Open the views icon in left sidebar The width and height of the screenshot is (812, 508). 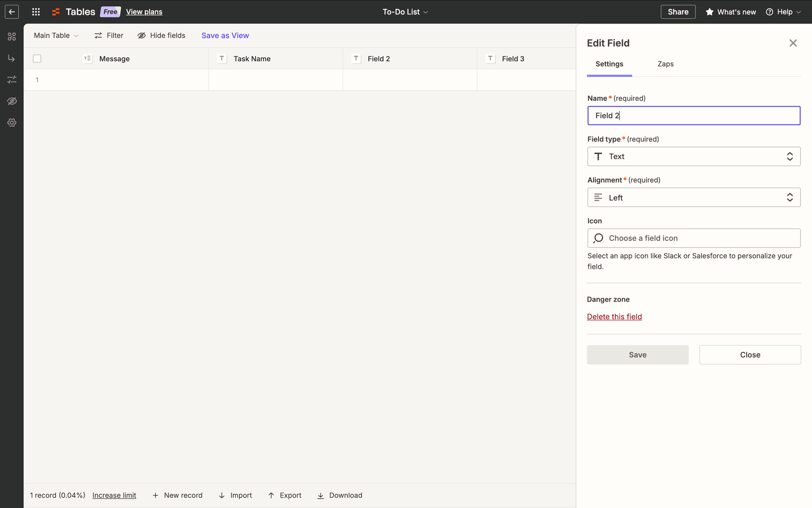[x=12, y=37]
